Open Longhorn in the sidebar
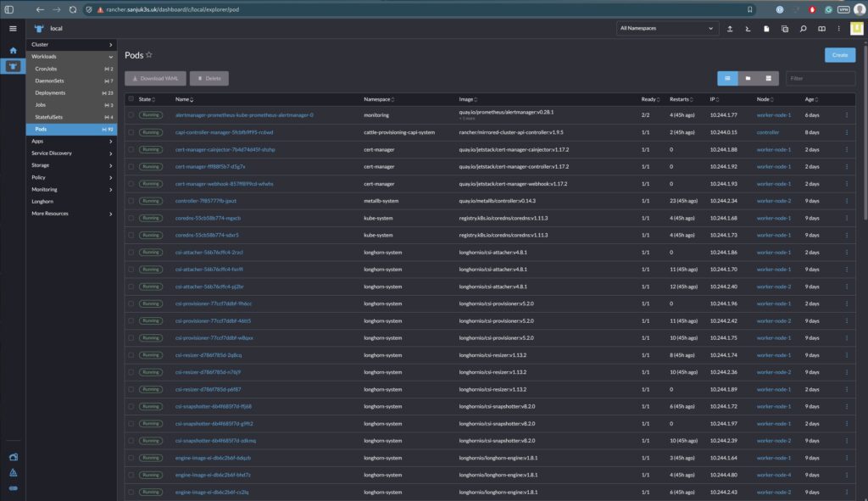 click(71, 202)
